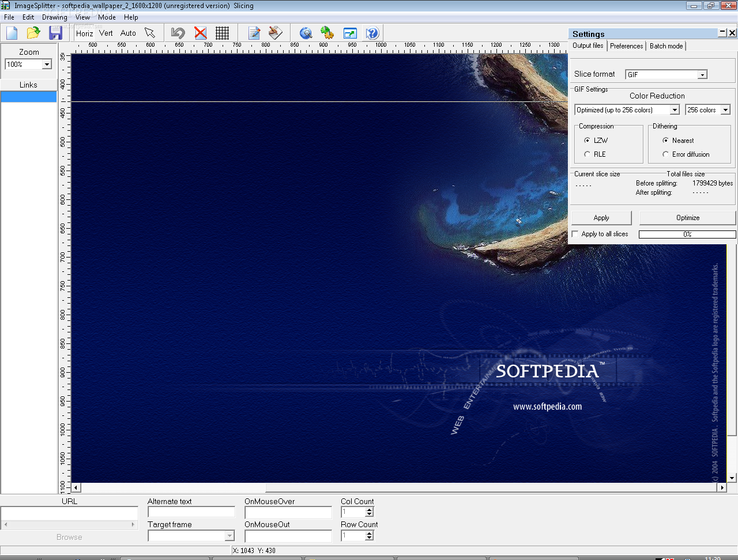This screenshot has width=738, height=560.
Task: Open the View menu
Action: click(83, 17)
